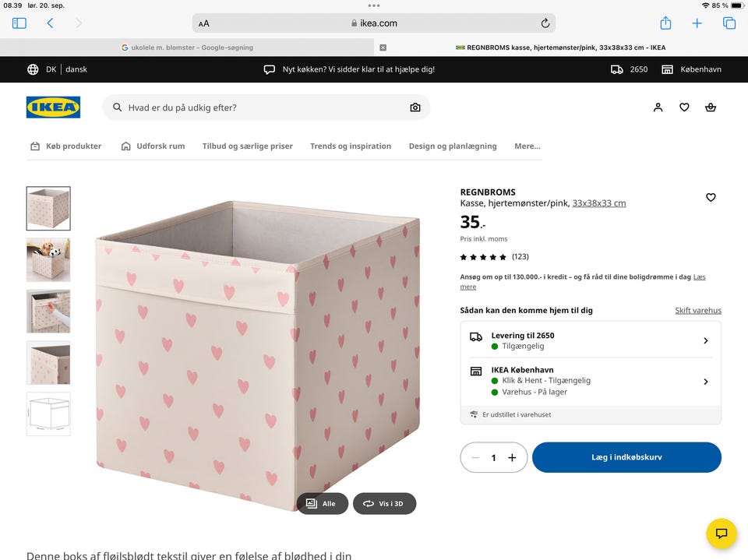Open the user account profile icon
Image resolution: width=748 pixels, height=560 pixels.
[658, 107]
